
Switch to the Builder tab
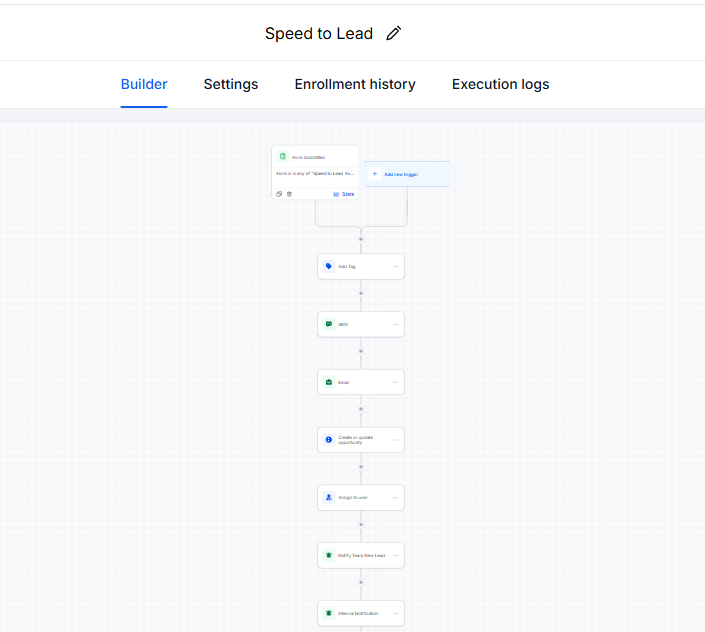coord(144,84)
